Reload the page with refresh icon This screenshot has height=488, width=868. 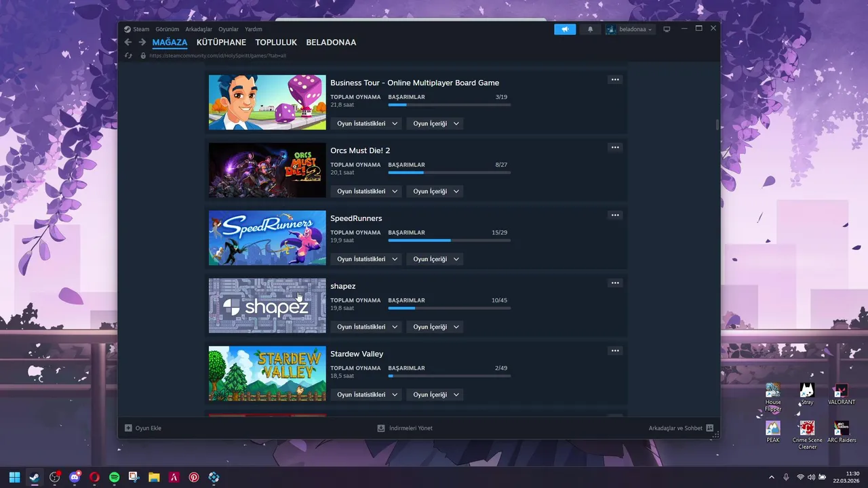click(128, 56)
